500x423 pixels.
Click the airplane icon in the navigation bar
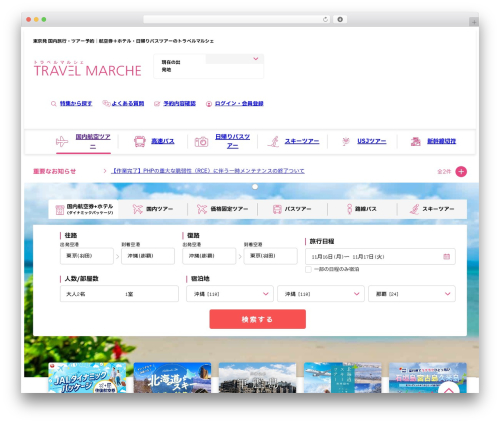click(x=62, y=141)
